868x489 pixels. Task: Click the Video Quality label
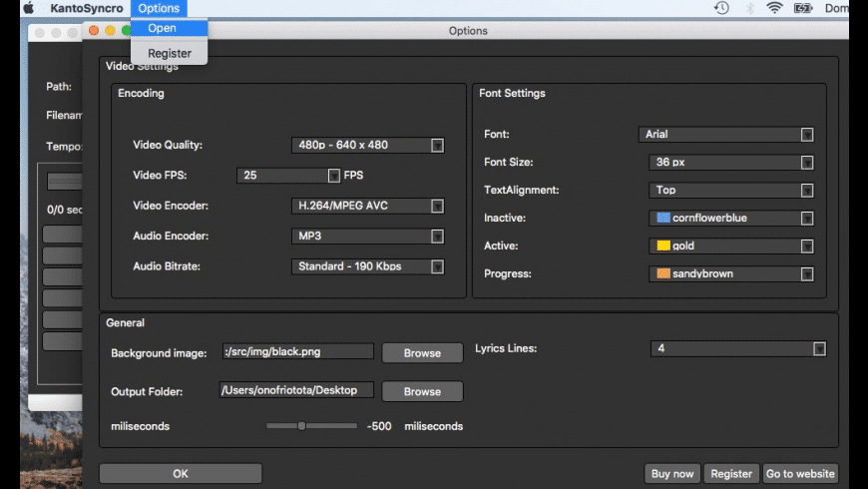pos(168,145)
